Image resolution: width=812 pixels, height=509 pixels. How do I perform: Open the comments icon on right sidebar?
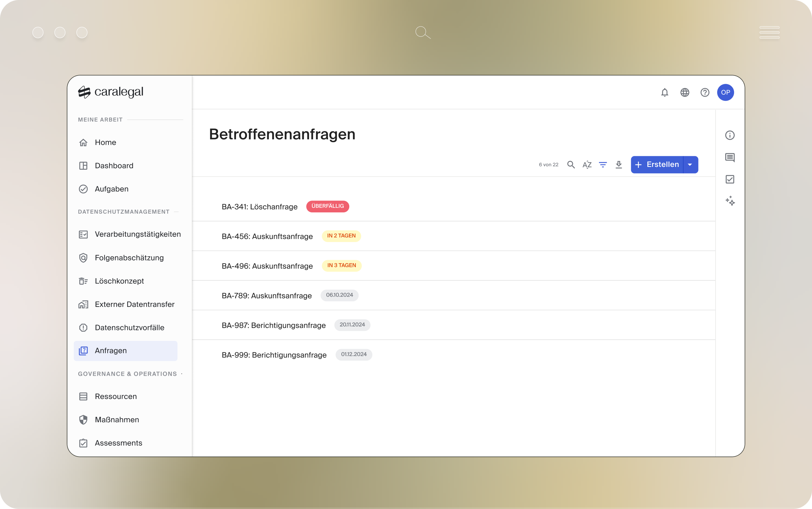tap(730, 157)
